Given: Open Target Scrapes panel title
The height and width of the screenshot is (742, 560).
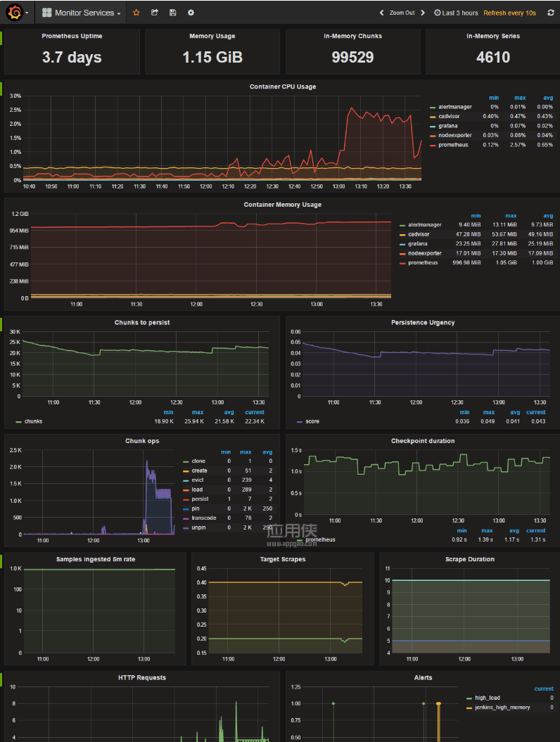Looking at the screenshot, I should (x=283, y=559).
